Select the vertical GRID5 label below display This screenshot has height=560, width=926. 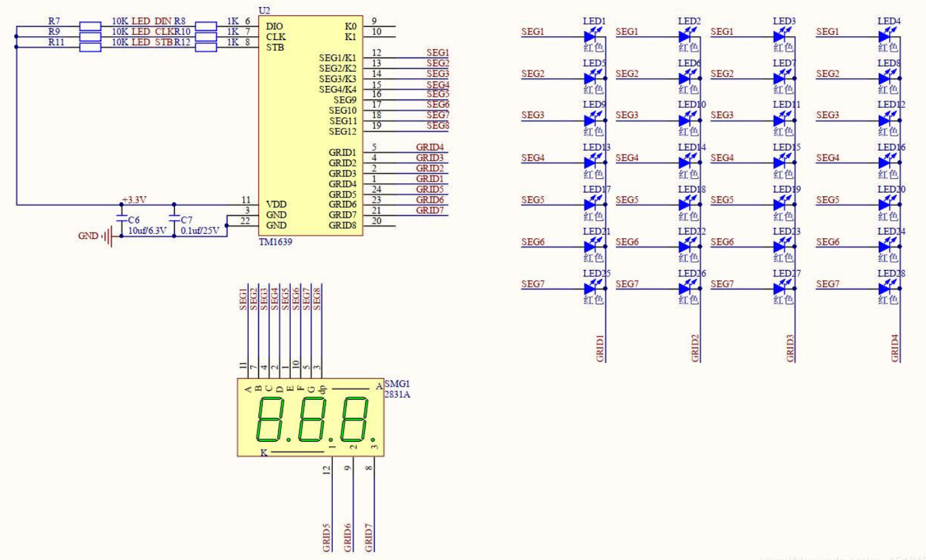(x=326, y=537)
